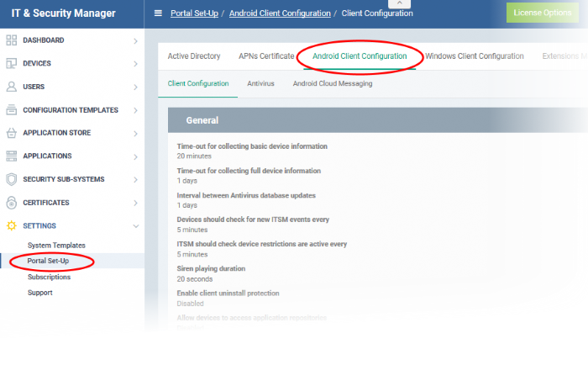
Task: Expand the Configuration Templates chevron
Action: [136, 110]
